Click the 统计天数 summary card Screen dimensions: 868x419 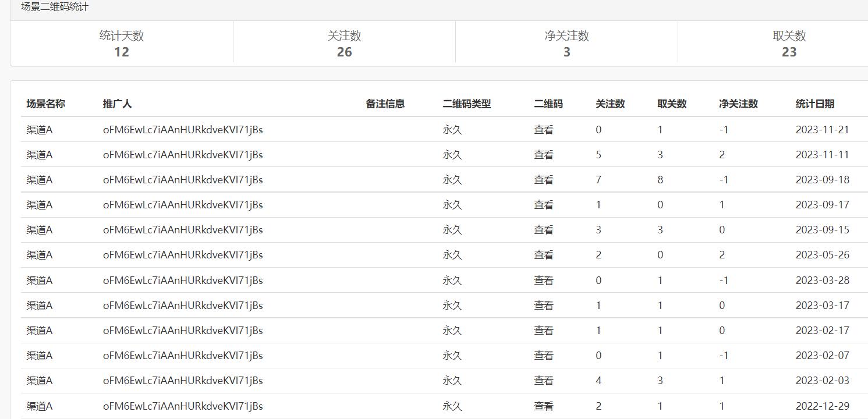[122, 44]
